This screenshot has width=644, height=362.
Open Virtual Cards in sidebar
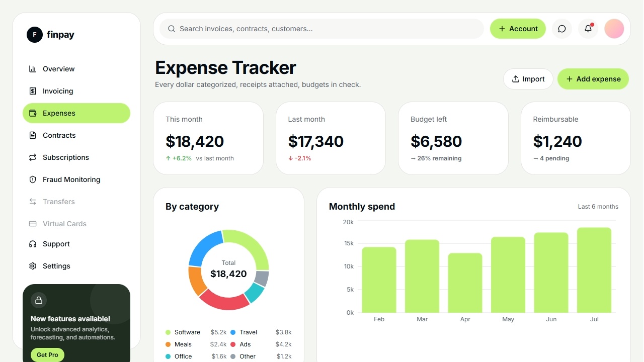(76, 224)
